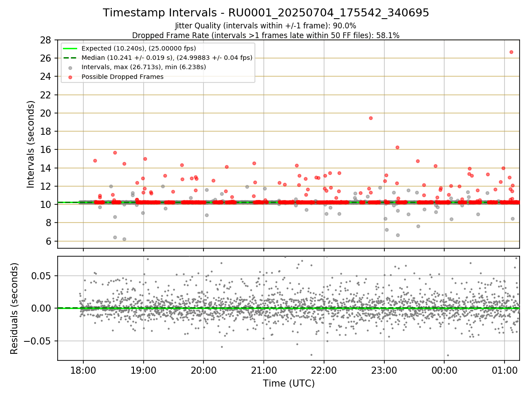The width and height of the screenshot is (532, 399).
Task: Click the 21:00 x-axis tick label
Action: (264, 370)
